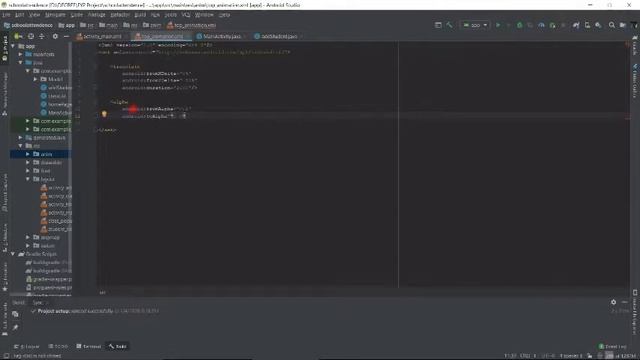Expand the generatedJava folder
This screenshot has width=640, height=360.
coord(20,138)
